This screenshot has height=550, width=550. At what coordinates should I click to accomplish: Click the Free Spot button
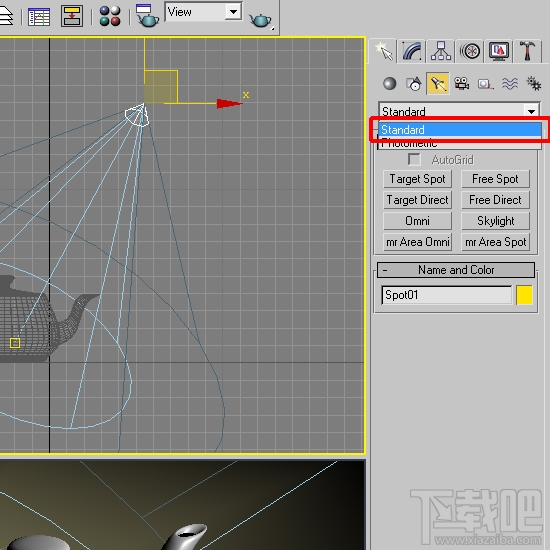(495, 179)
